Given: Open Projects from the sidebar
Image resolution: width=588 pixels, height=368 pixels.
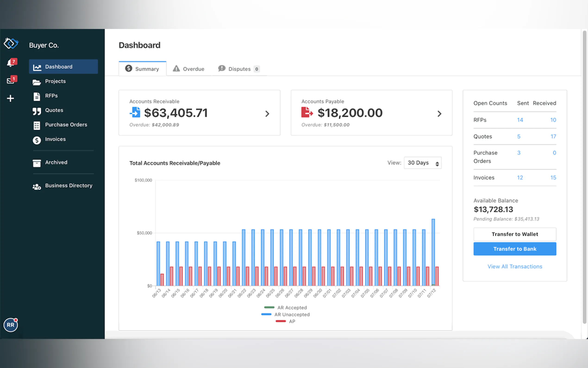Looking at the screenshot, I should [55, 81].
